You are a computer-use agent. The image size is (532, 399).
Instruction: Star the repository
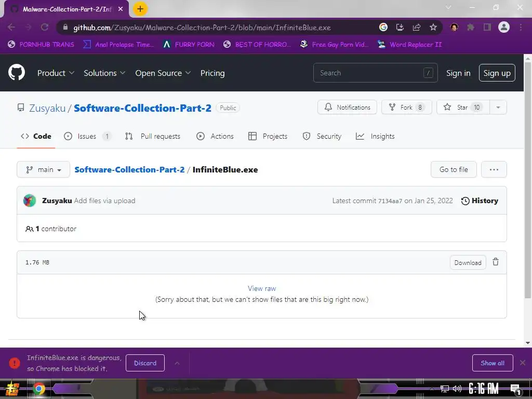[x=463, y=107]
